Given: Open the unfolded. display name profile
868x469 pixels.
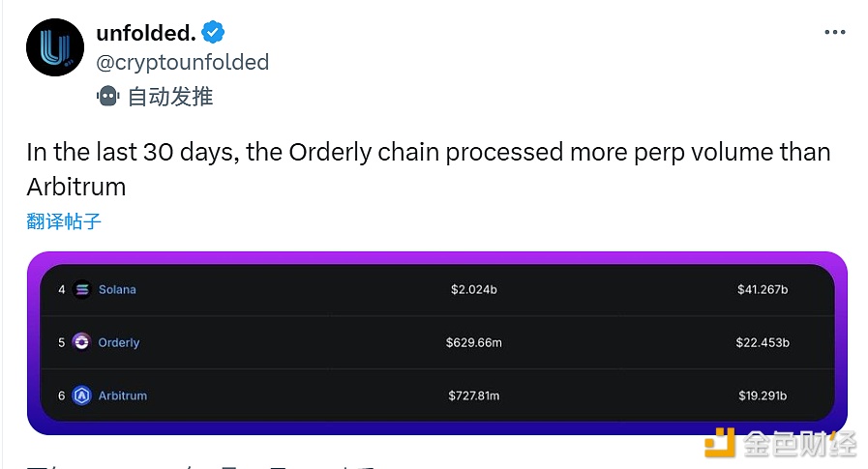Looking at the screenshot, I should [x=146, y=32].
